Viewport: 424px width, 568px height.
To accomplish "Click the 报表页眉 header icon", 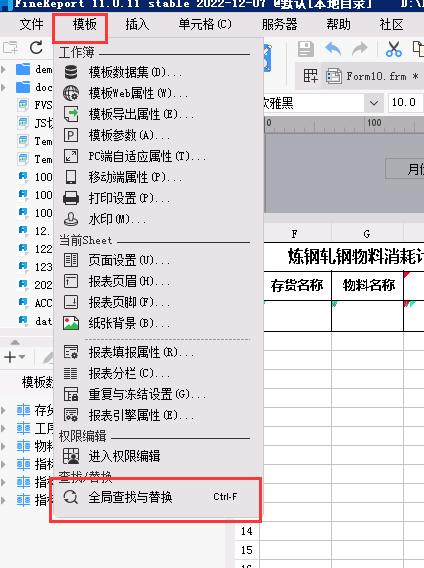I will coord(71,281).
